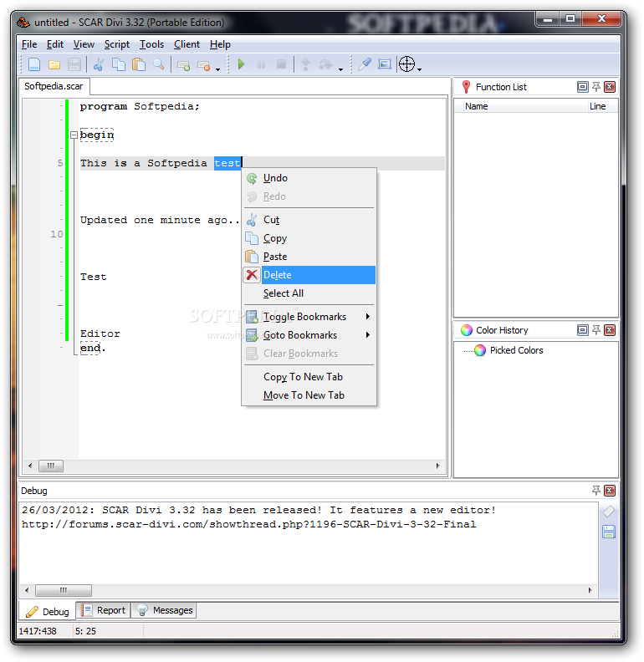Screen dimensions: 644x662
Task: Open the Tools menu
Action: tap(151, 44)
